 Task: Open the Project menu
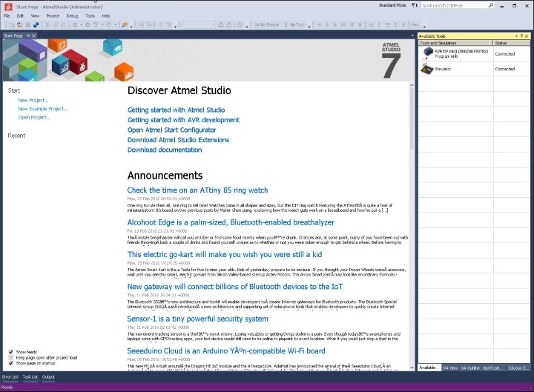53,16
